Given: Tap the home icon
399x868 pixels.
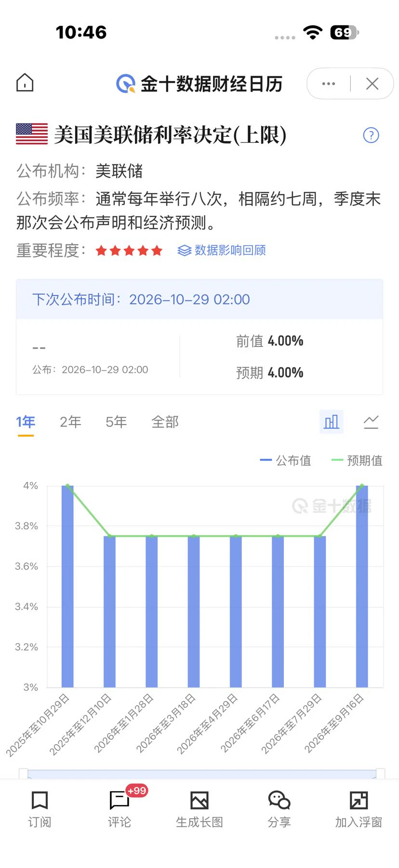Looking at the screenshot, I should coord(25,83).
